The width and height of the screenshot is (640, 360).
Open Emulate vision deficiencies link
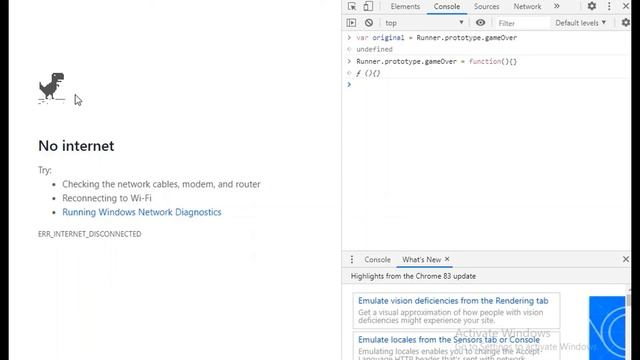453,301
